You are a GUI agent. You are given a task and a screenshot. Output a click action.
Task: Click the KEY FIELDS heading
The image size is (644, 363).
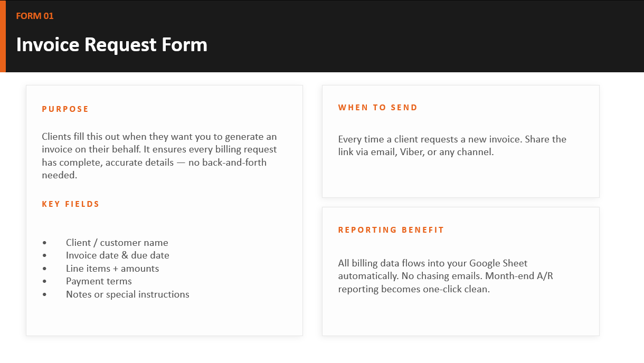coord(71,204)
